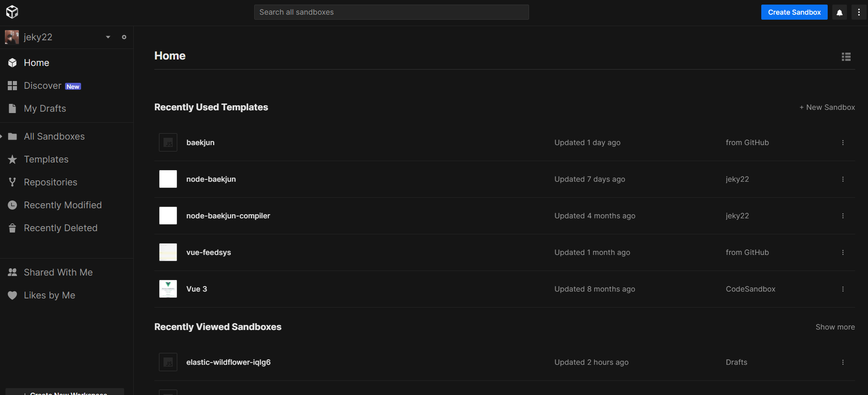868x395 pixels.
Task: Click the All Sandboxes folder icon
Action: [12, 136]
